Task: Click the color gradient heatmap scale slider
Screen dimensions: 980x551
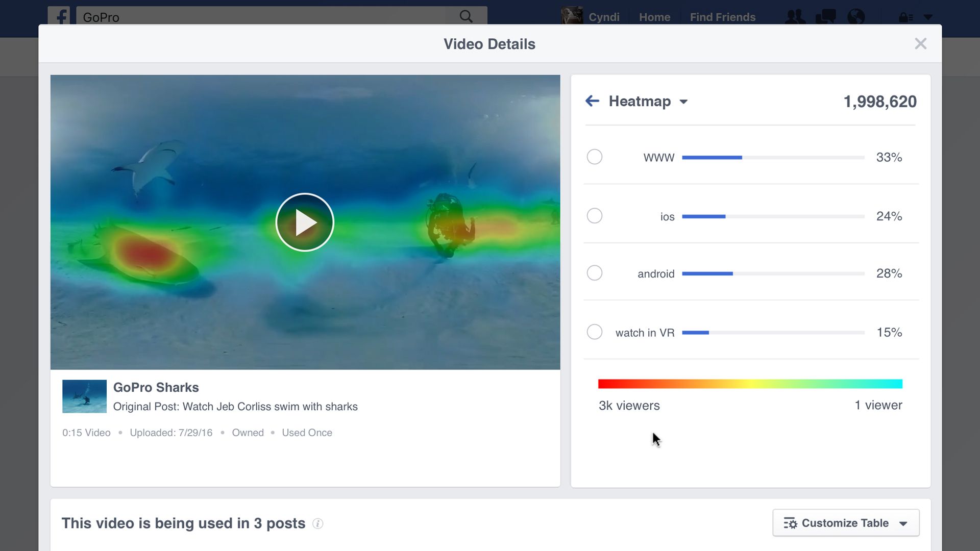Action: 750,384
